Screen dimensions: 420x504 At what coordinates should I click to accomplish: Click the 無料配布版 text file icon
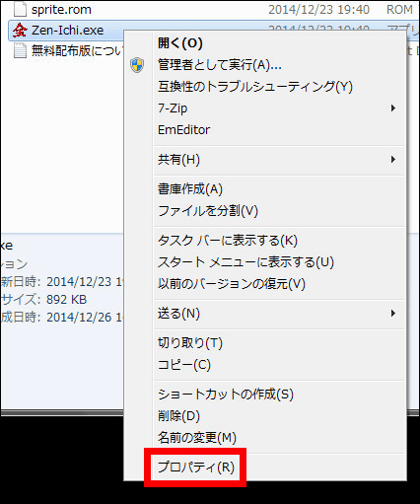click(x=20, y=50)
